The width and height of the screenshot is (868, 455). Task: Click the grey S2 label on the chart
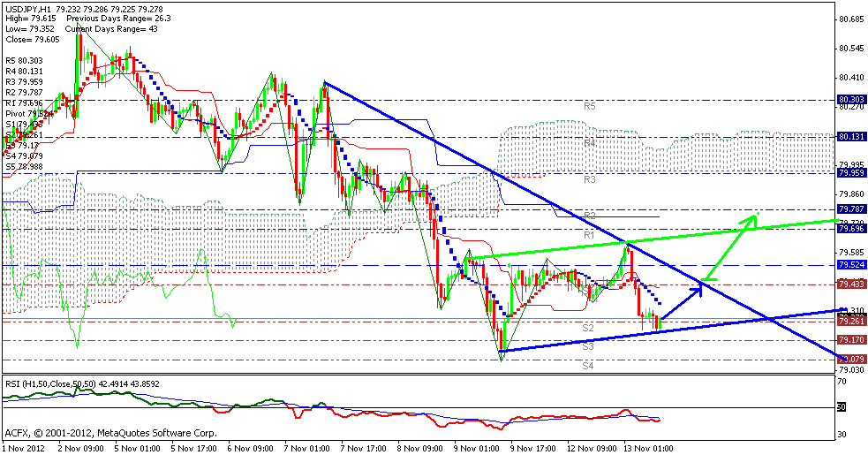588,328
